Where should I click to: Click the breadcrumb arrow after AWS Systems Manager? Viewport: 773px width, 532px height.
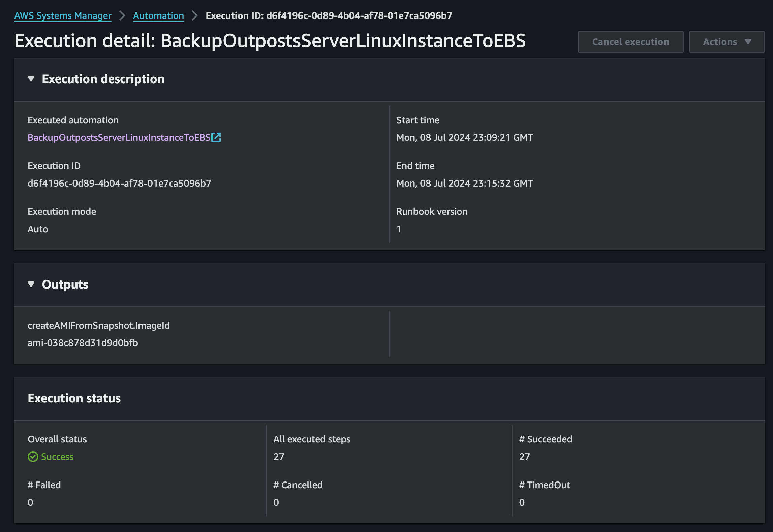point(122,16)
